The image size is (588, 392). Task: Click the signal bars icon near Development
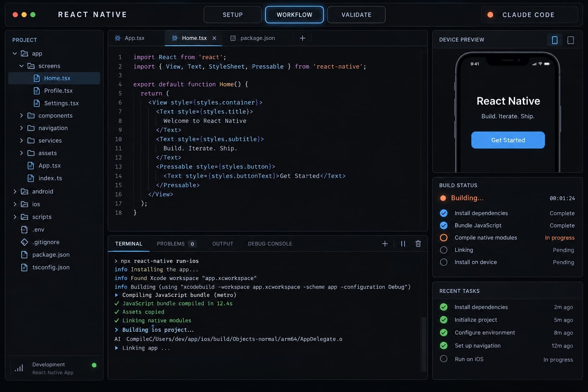point(19,368)
